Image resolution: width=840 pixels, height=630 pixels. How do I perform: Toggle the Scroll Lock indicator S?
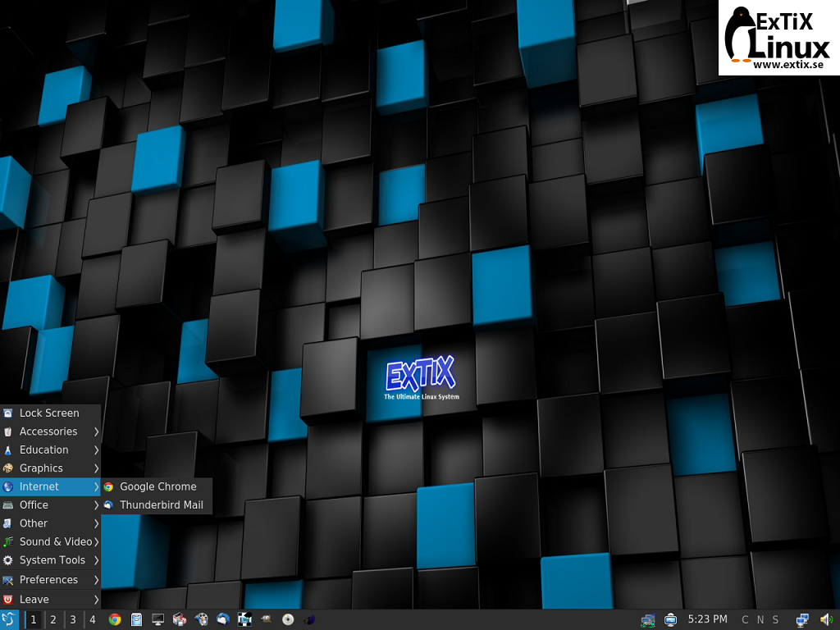[x=775, y=620]
